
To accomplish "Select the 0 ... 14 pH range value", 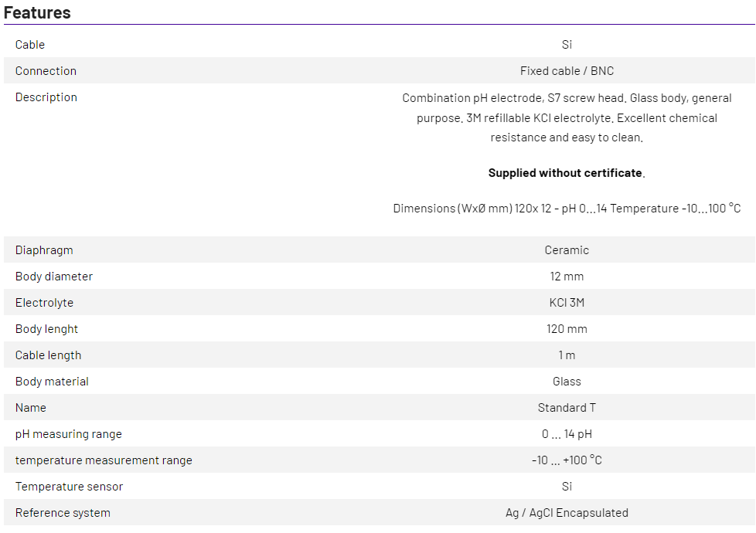I will [567, 434].
